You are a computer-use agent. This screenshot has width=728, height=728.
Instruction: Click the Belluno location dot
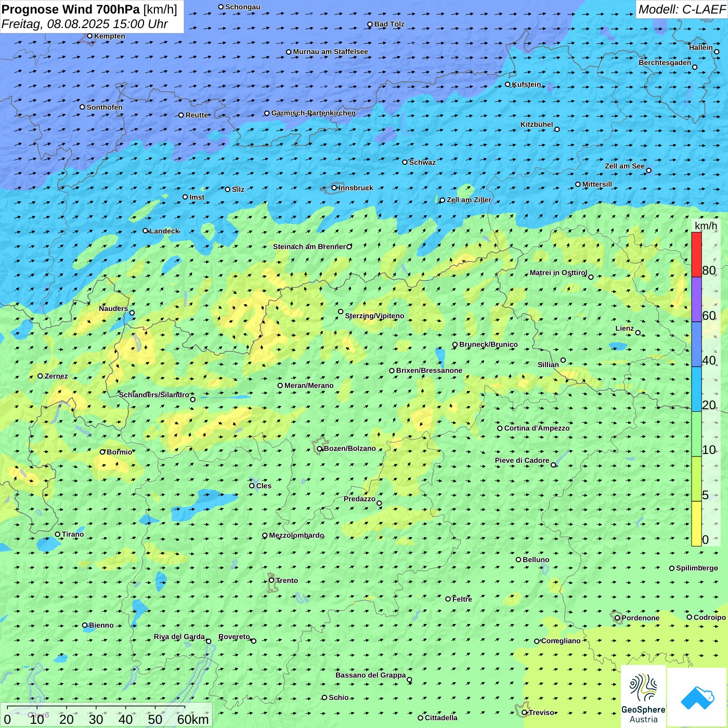(518, 560)
